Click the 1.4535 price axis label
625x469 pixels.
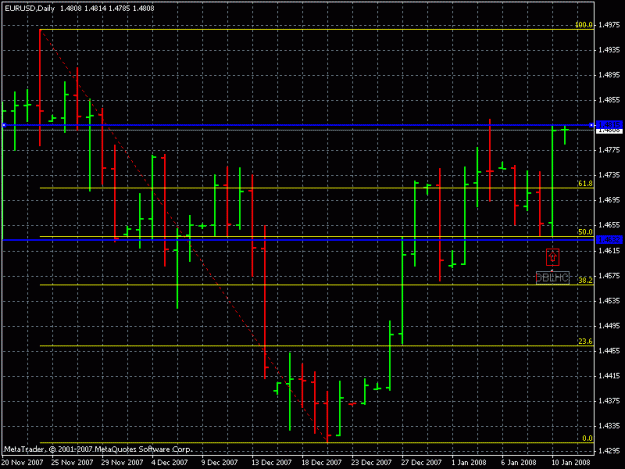click(x=609, y=300)
